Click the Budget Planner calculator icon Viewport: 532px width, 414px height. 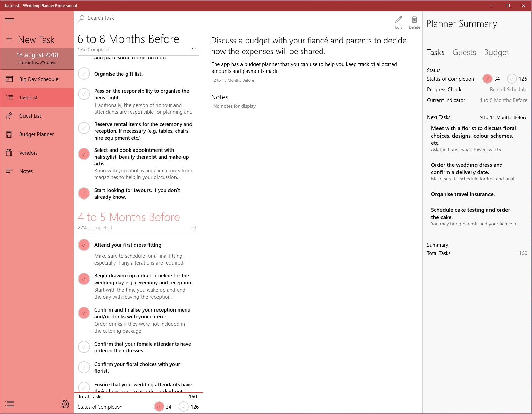9,134
